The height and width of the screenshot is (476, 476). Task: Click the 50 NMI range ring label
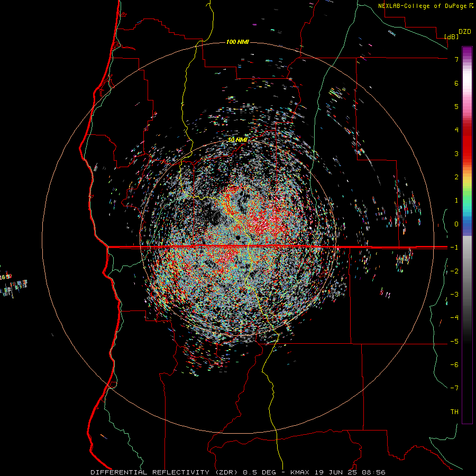point(237,140)
